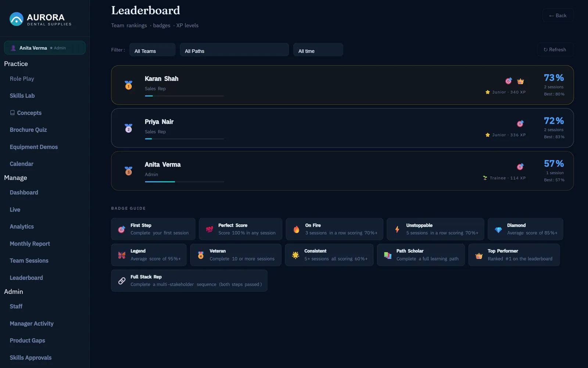The width and height of the screenshot is (588, 368).
Task: Click the silver second-place medal for Priya Nair
Action: 128,128
